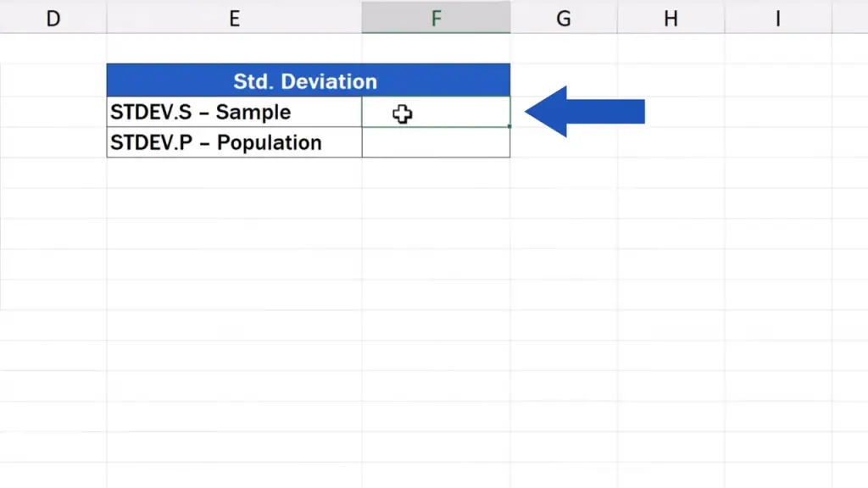
Task: Select column H header
Action: pos(670,18)
